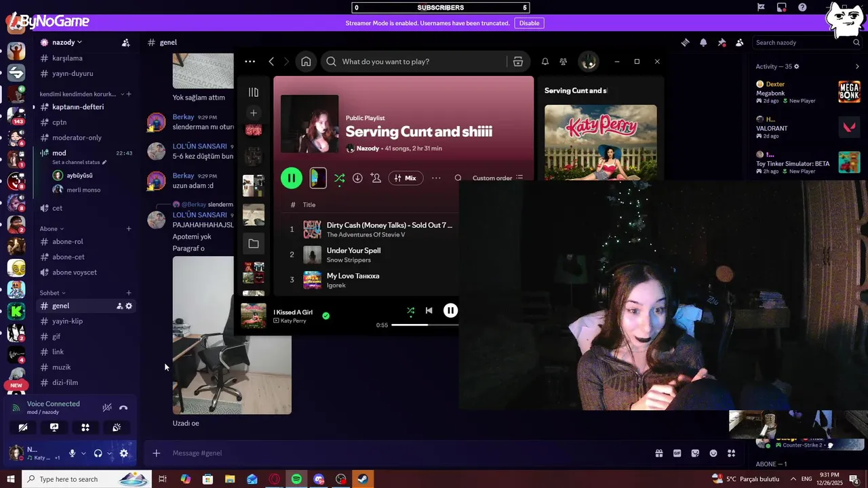Pause playback in Spotify player bar
Image resolution: width=868 pixels, height=488 pixels.
tap(450, 310)
